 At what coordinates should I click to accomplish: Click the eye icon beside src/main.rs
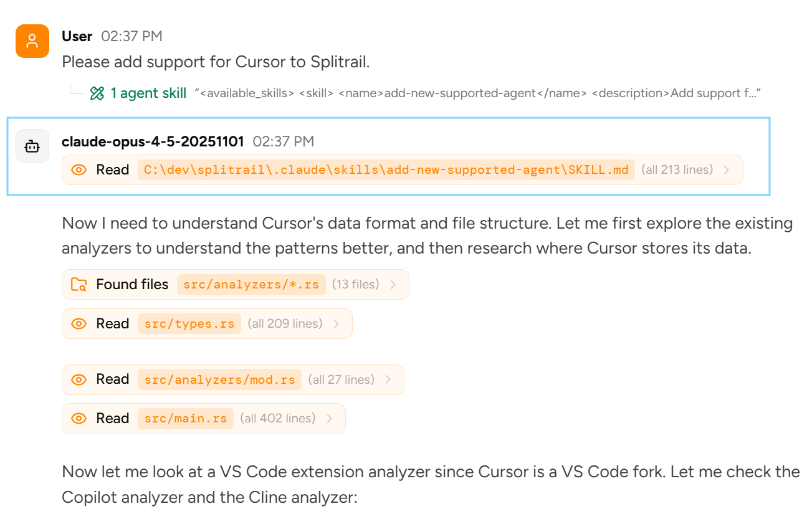coord(79,419)
